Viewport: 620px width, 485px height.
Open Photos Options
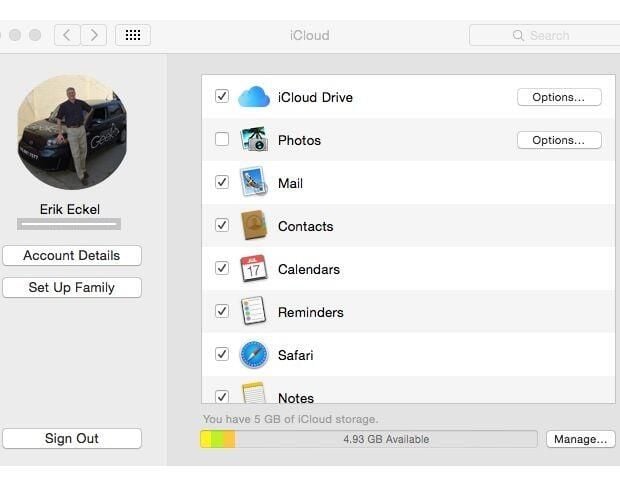559,140
